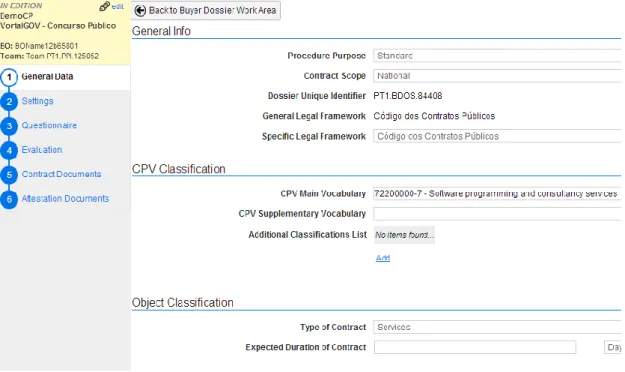Click Expected Duration of Contract field
The width and height of the screenshot is (625, 372).
[x=475, y=347]
